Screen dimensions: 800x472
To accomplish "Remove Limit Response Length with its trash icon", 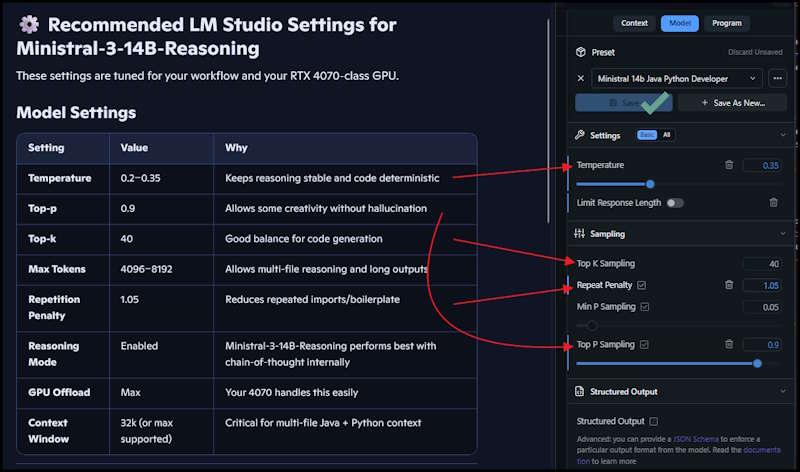I will [773, 203].
